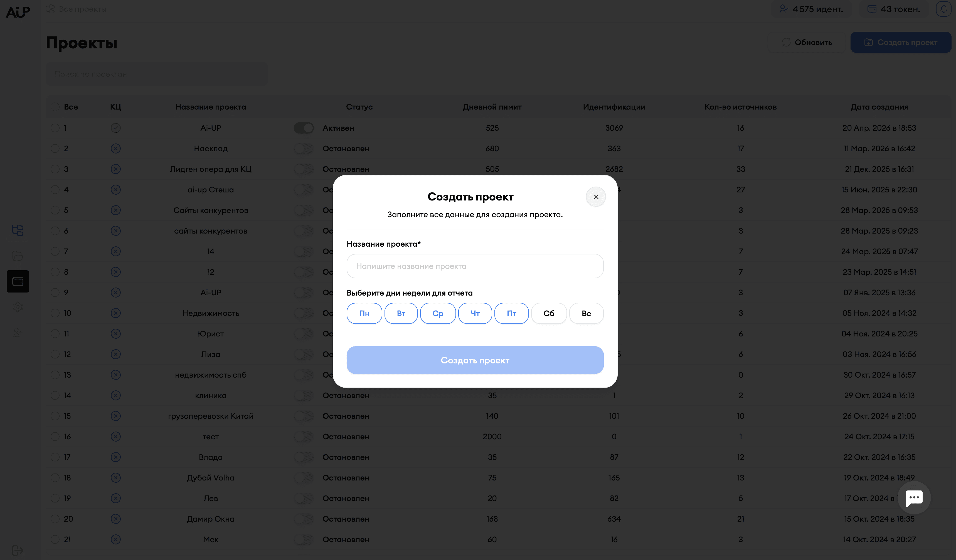Select the checkbox for row 14
Viewport: 956px width, 560px height.
coord(55,395)
